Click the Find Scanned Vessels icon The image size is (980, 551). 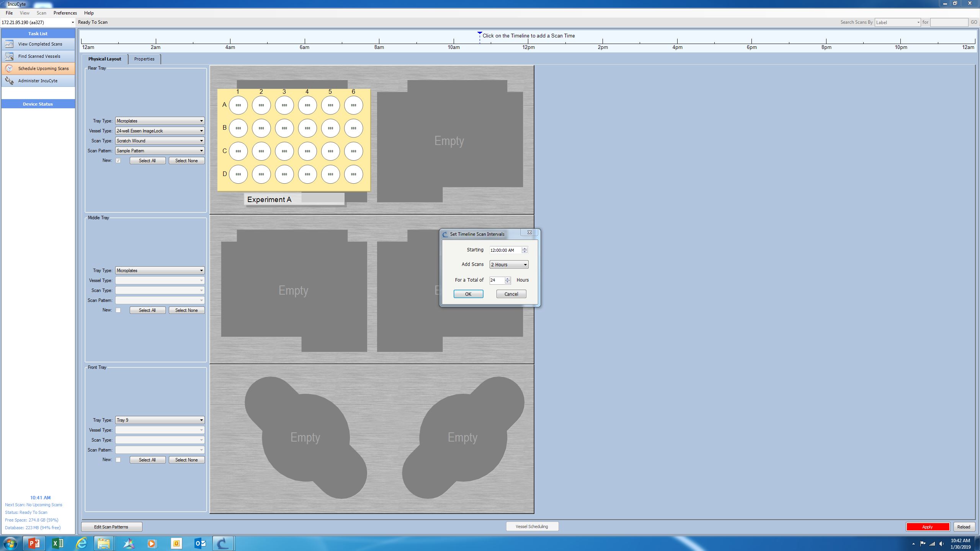[x=9, y=56]
